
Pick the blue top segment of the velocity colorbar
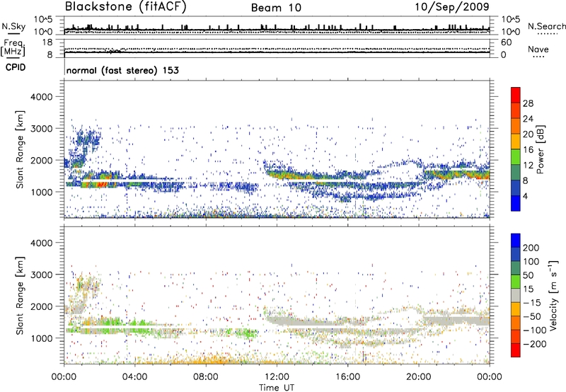pyautogui.click(x=516, y=241)
